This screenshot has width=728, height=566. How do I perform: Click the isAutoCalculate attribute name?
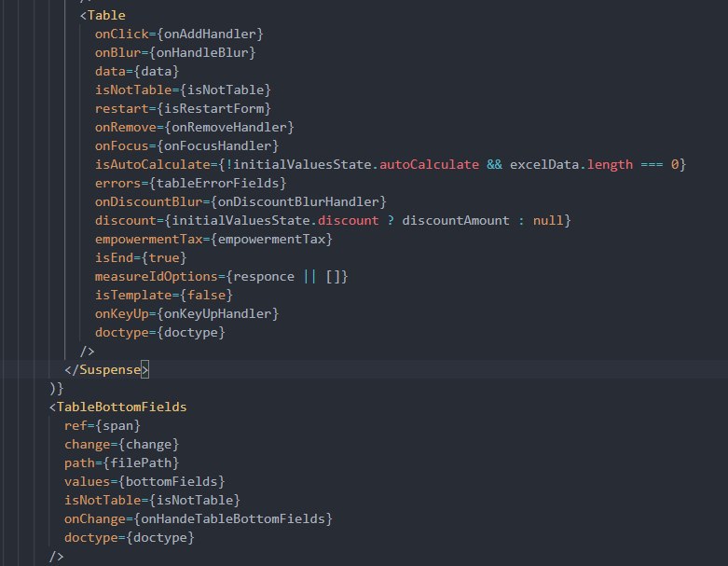(x=152, y=164)
